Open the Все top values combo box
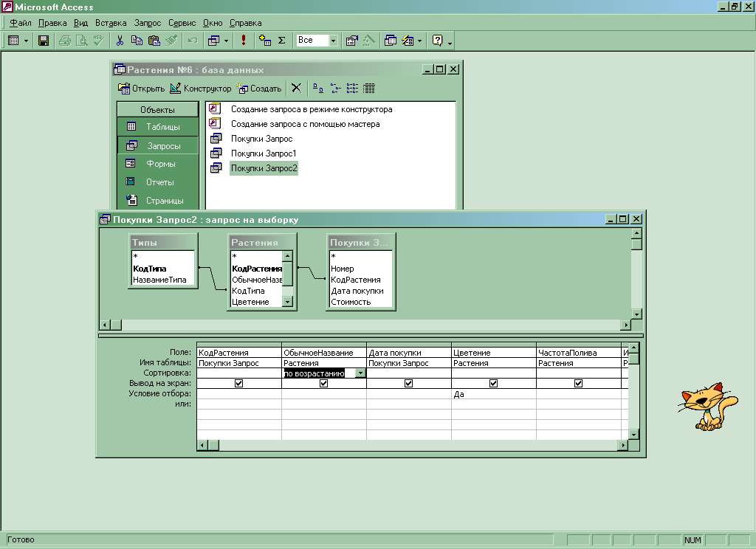756x549 pixels. (333, 41)
